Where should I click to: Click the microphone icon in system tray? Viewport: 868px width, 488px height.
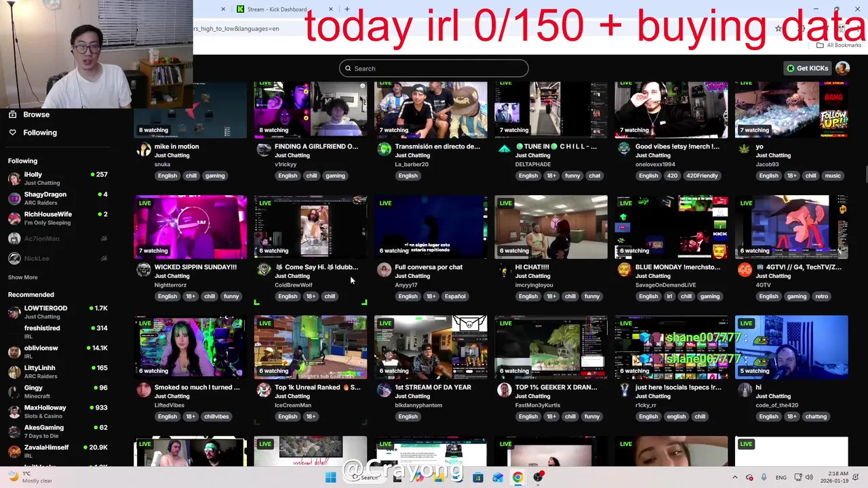point(764,477)
